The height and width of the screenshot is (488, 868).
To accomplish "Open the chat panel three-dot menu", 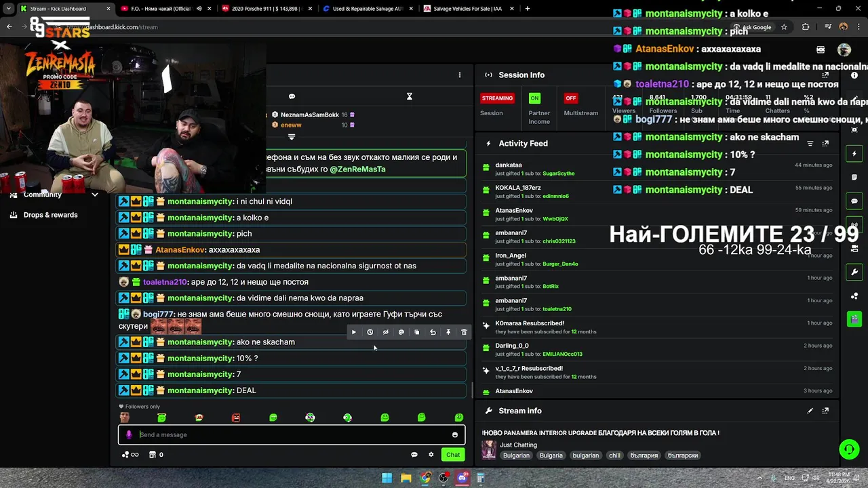I will [x=459, y=75].
